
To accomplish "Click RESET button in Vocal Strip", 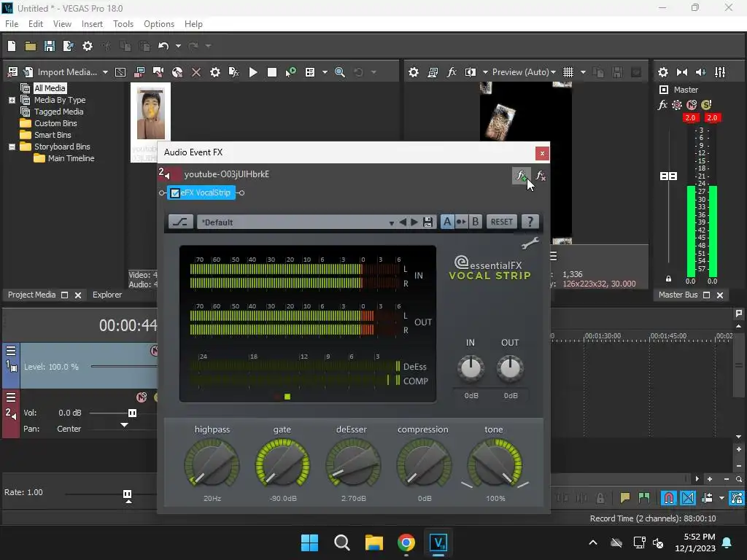I will (x=502, y=222).
